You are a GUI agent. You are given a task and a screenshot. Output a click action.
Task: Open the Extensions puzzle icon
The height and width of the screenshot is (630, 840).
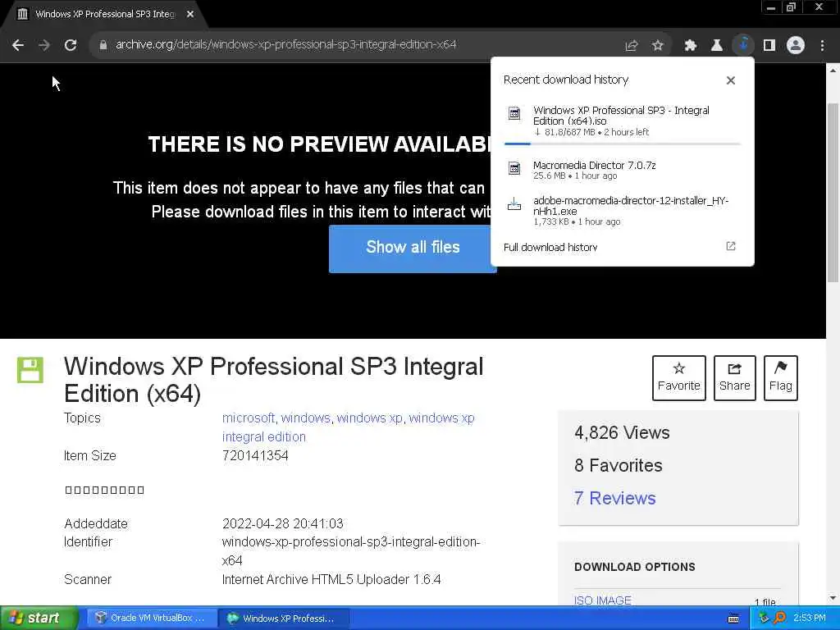[690, 46]
